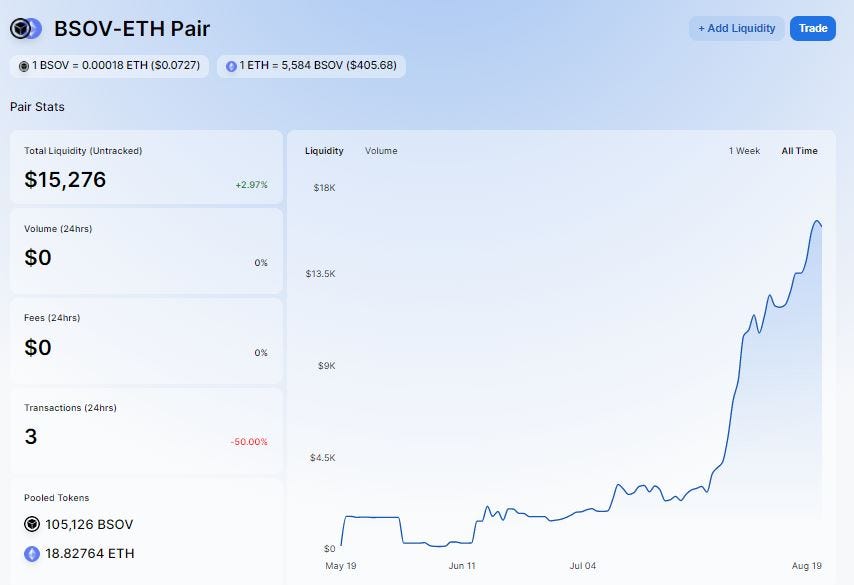This screenshot has width=854, height=585.
Task: Select the 1 Week time range
Action: [x=744, y=151]
